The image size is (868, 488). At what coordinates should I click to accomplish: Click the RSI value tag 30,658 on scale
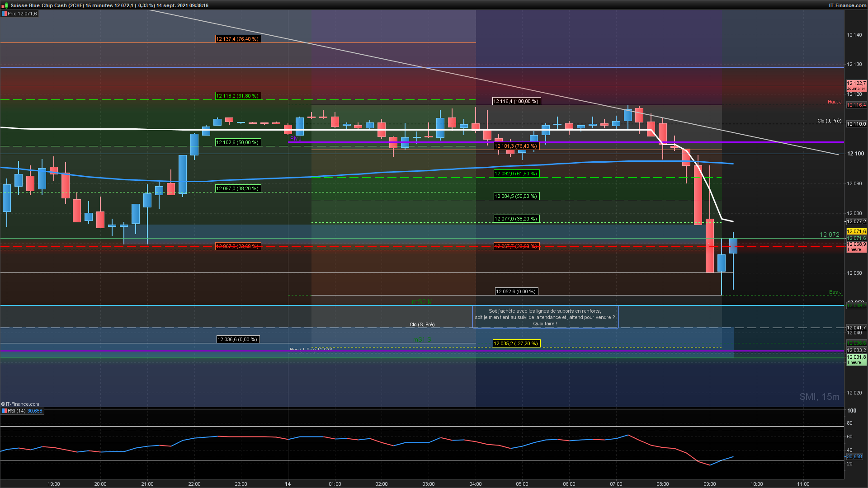coord(854,456)
